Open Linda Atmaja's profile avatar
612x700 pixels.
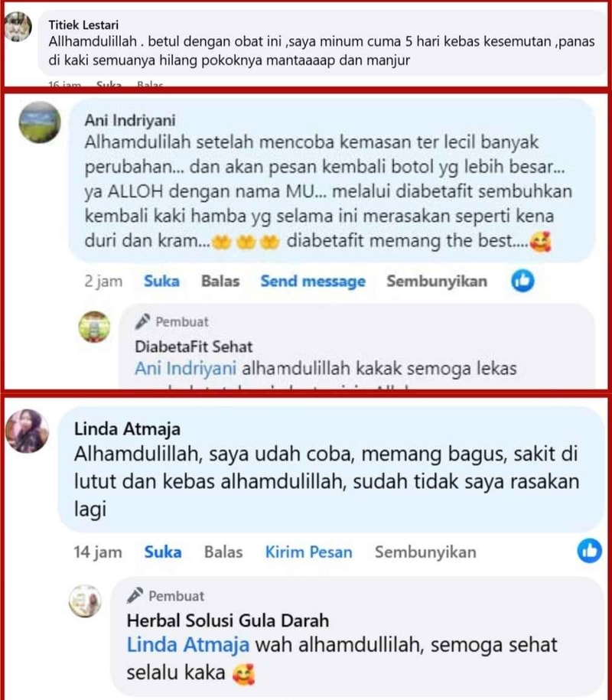[27, 431]
